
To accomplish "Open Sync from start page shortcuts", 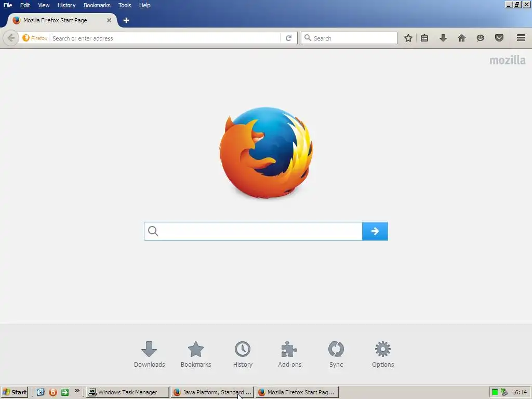I will [x=336, y=354].
